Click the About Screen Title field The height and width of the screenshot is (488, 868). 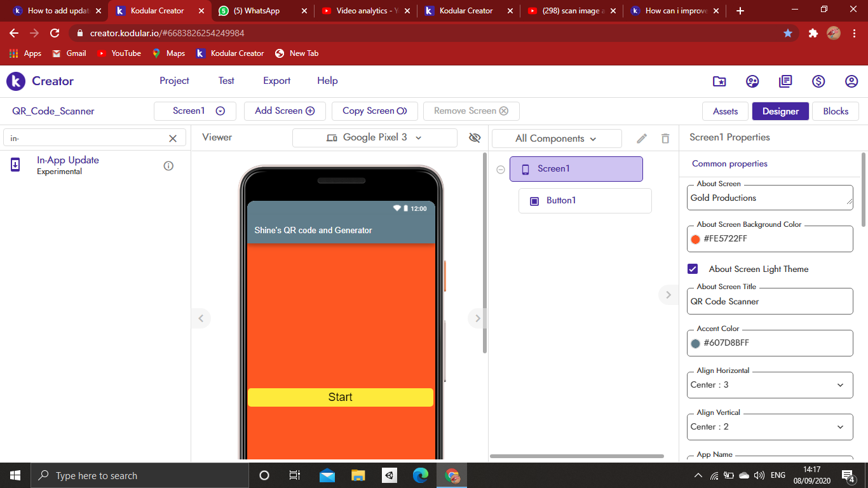coord(770,302)
